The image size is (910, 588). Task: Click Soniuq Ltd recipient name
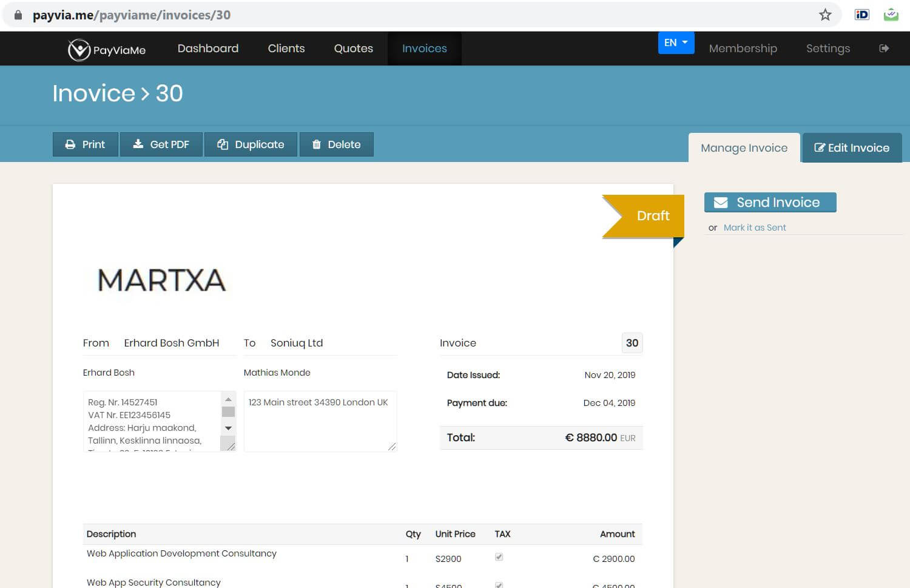click(x=297, y=343)
